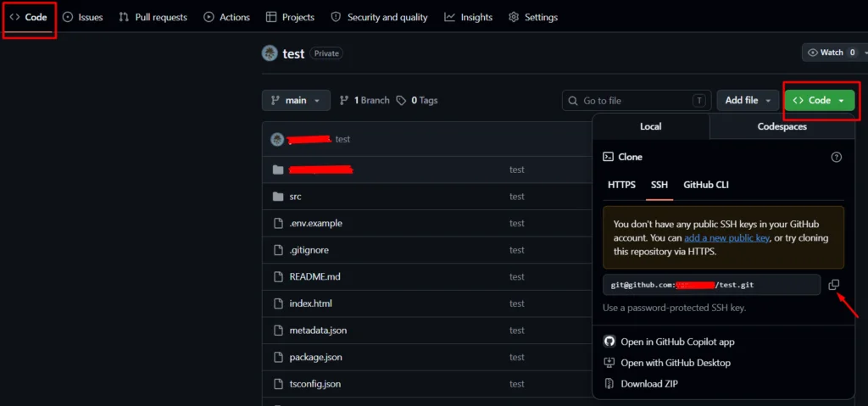Screen dimensions: 868x406
Task: Click the file icon next to index.html
Action: pyautogui.click(x=278, y=303)
